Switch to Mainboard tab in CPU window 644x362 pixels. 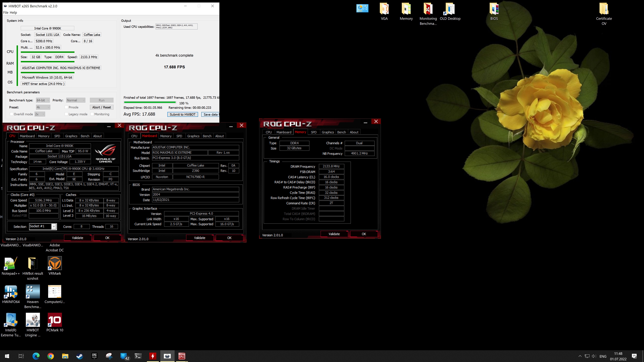(27, 136)
